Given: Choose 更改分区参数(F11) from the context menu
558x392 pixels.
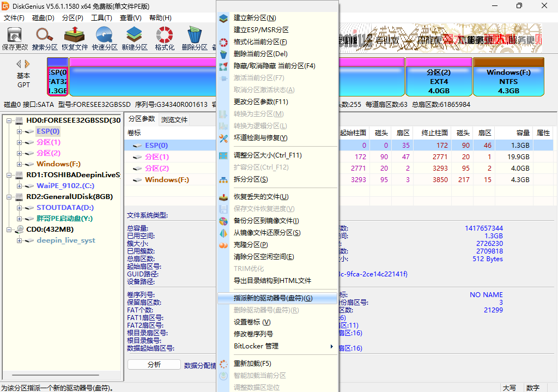Looking at the screenshot, I should tap(277, 102).
